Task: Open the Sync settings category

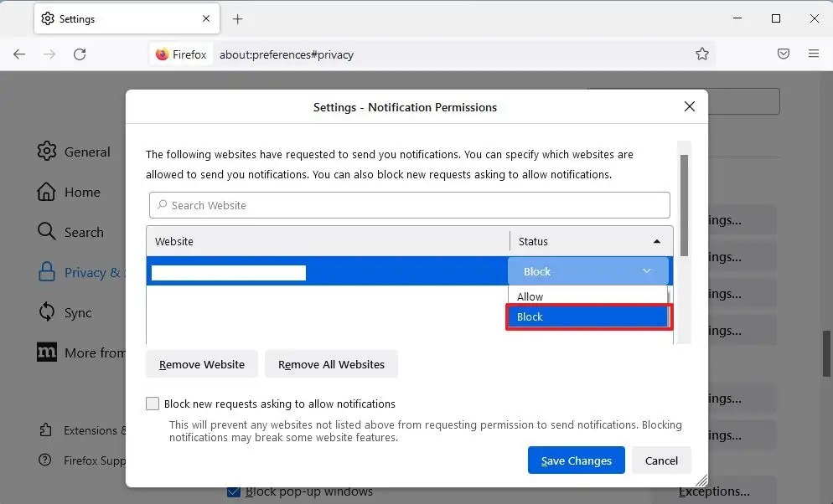Action: (x=65, y=312)
